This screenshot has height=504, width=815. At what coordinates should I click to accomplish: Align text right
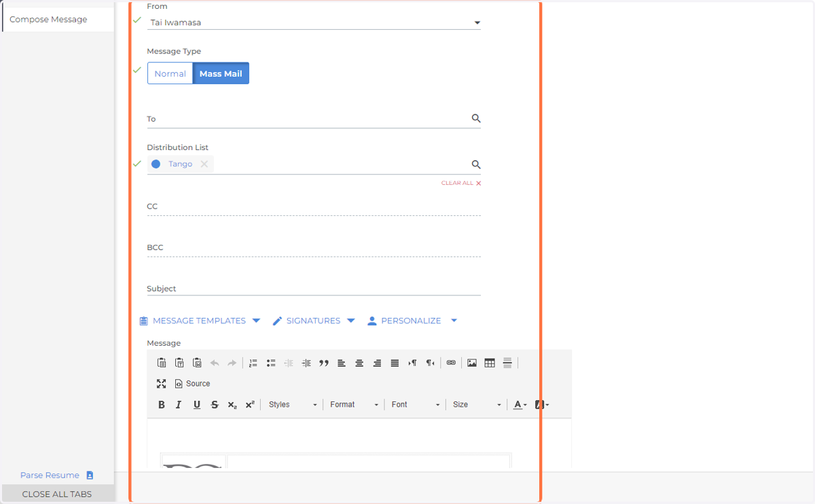click(377, 363)
